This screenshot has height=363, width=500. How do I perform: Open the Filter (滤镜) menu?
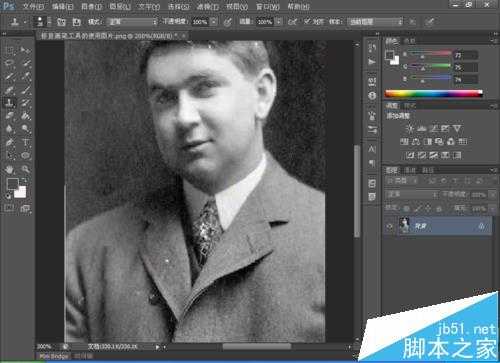point(207,6)
